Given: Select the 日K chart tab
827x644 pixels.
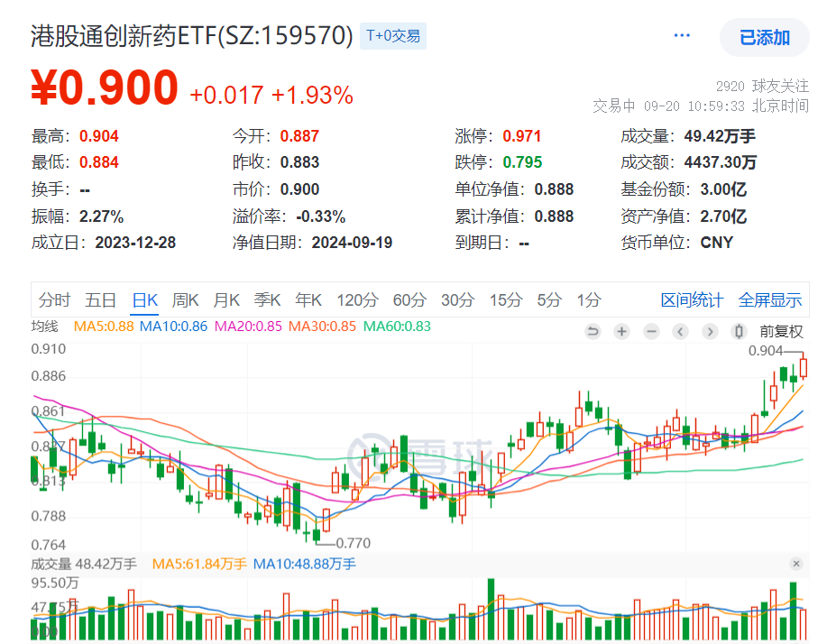Looking at the screenshot, I should [144, 300].
